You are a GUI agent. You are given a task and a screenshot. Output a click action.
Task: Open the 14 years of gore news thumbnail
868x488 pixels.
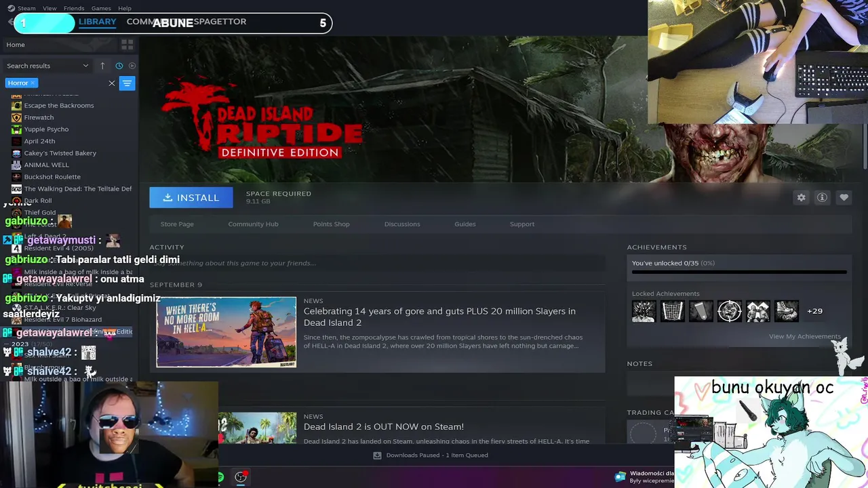tap(226, 332)
